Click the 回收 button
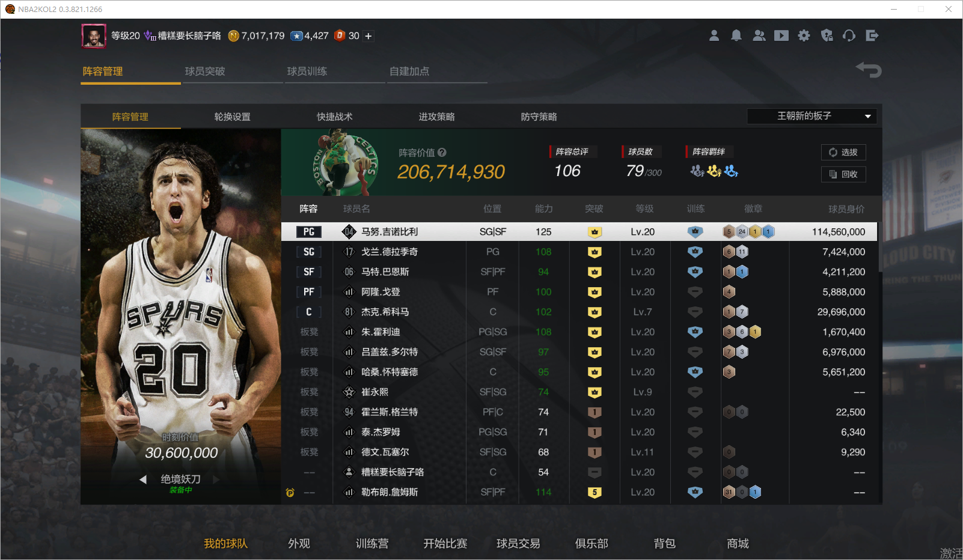The image size is (963, 560). pos(843,174)
